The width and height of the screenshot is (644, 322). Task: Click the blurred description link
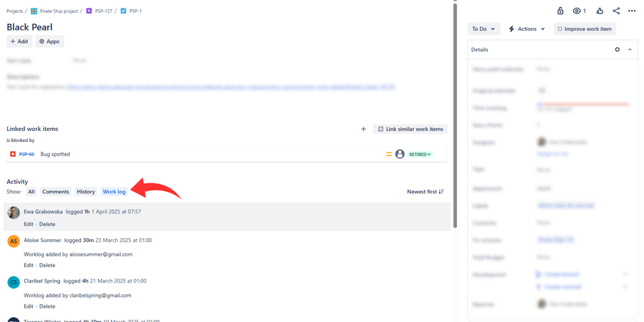point(231,87)
